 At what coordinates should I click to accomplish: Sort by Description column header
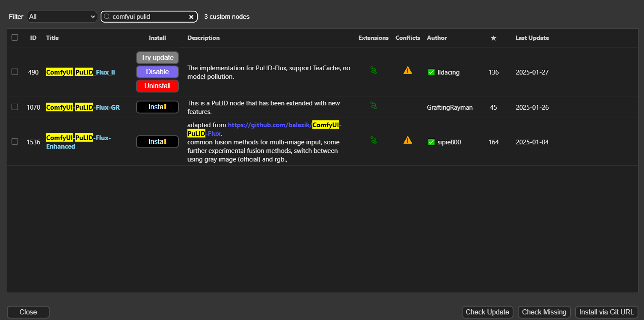(204, 38)
